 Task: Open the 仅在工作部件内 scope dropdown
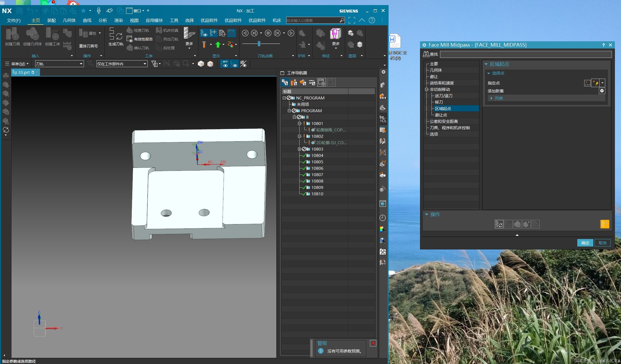pyautogui.click(x=122, y=64)
